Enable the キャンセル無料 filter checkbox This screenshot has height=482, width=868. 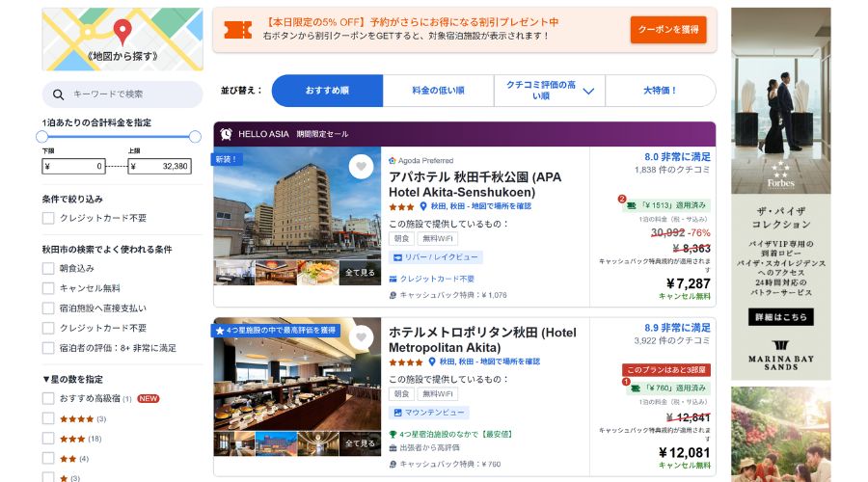click(x=48, y=288)
